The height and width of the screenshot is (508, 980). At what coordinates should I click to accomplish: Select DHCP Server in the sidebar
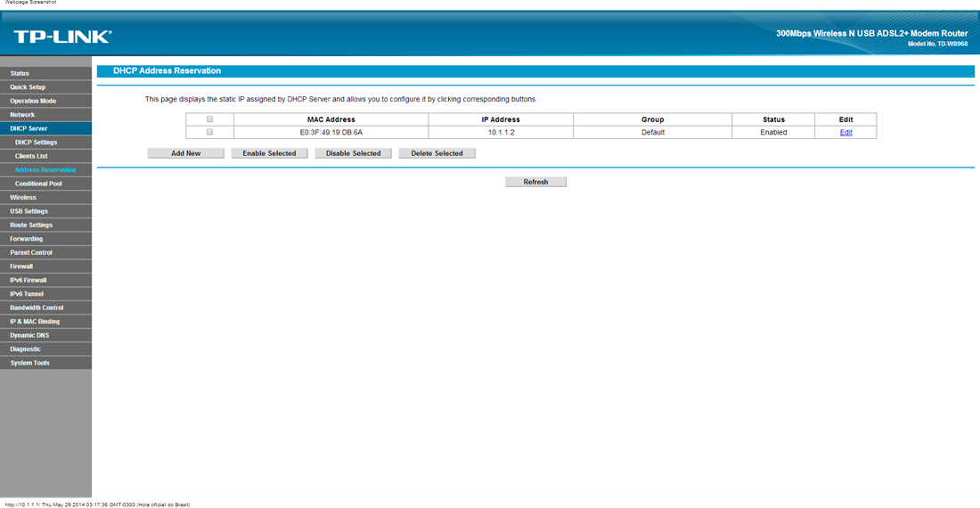coord(45,128)
